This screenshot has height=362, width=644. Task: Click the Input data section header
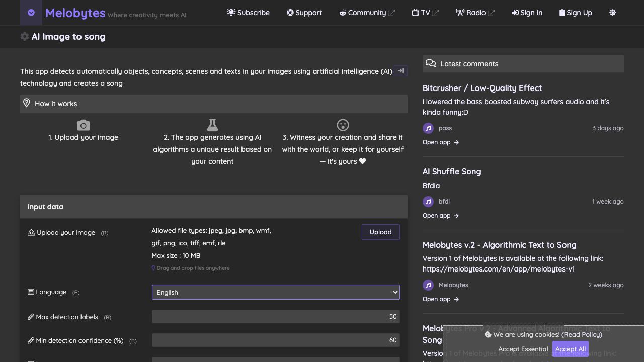[x=214, y=207]
